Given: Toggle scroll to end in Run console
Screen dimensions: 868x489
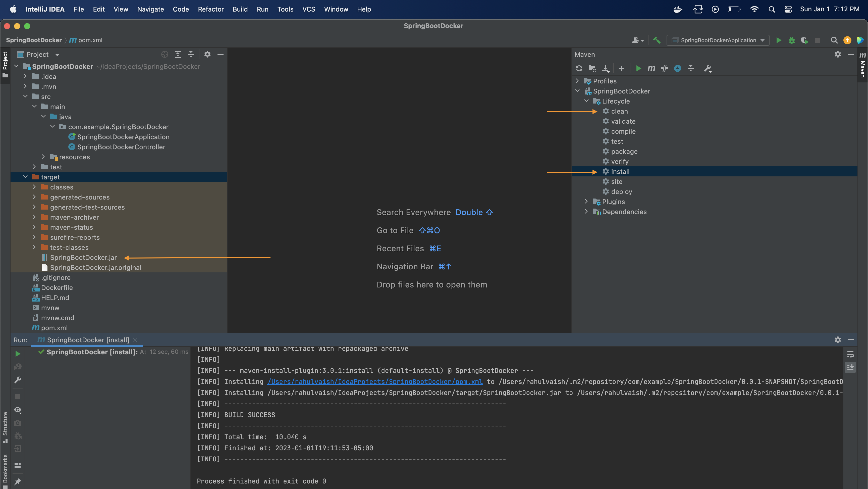Looking at the screenshot, I should click(x=850, y=367).
